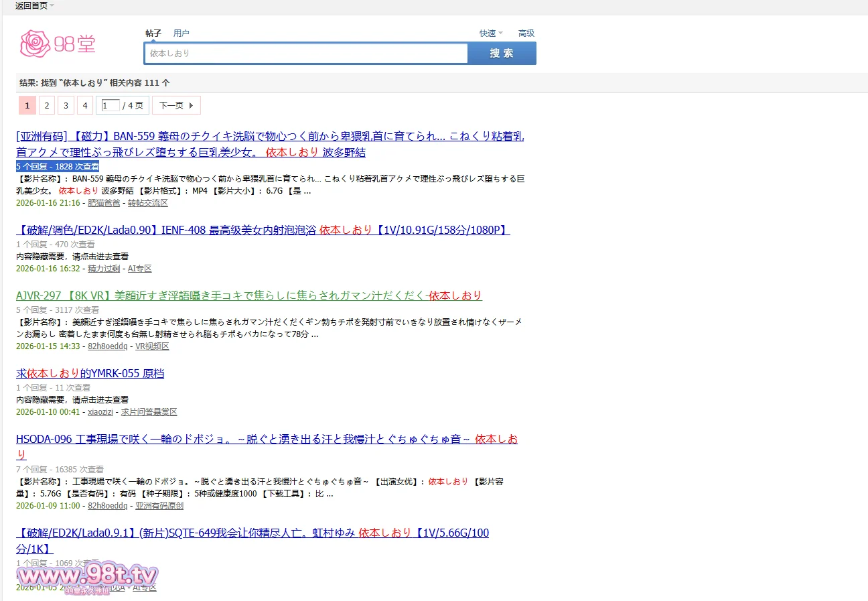This screenshot has width=868, height=601.
Task: Go to results page 2
Action: click(46, 106)
